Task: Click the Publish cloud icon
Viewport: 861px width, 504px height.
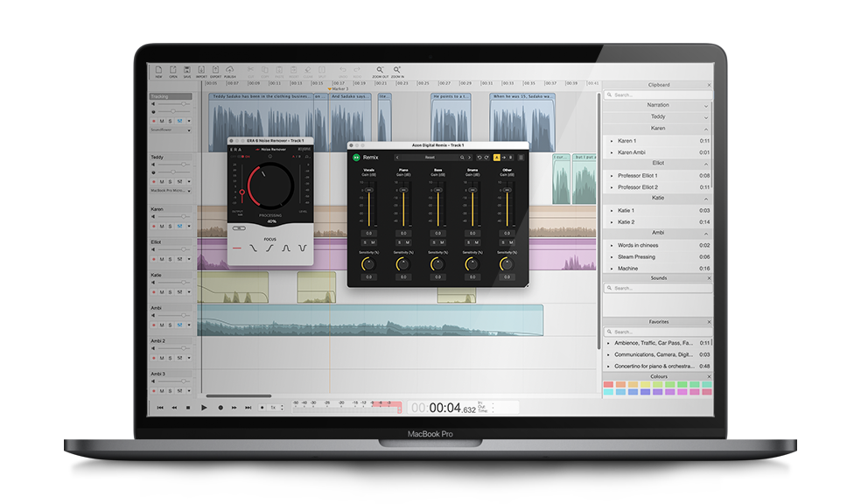Action: coord(230,70)
